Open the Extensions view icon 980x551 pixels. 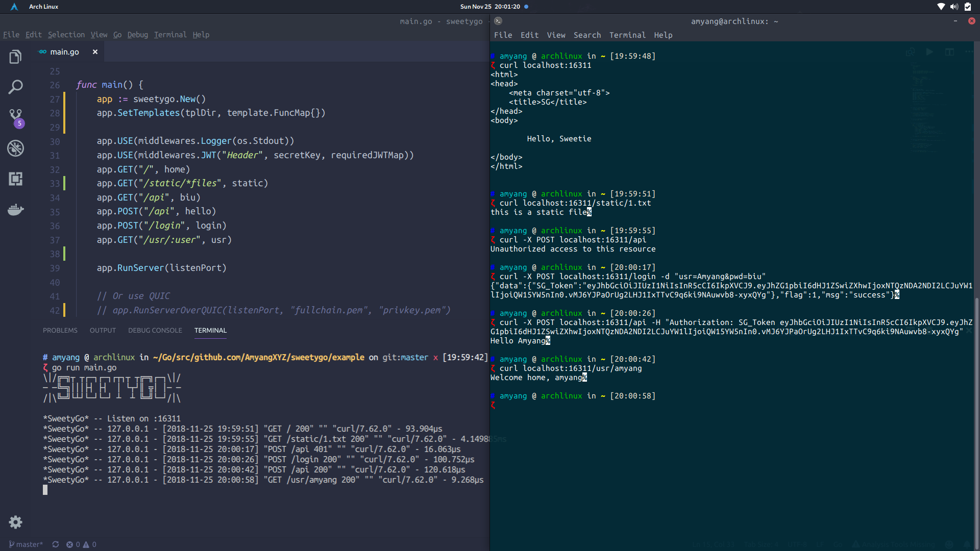pos(15,179)
